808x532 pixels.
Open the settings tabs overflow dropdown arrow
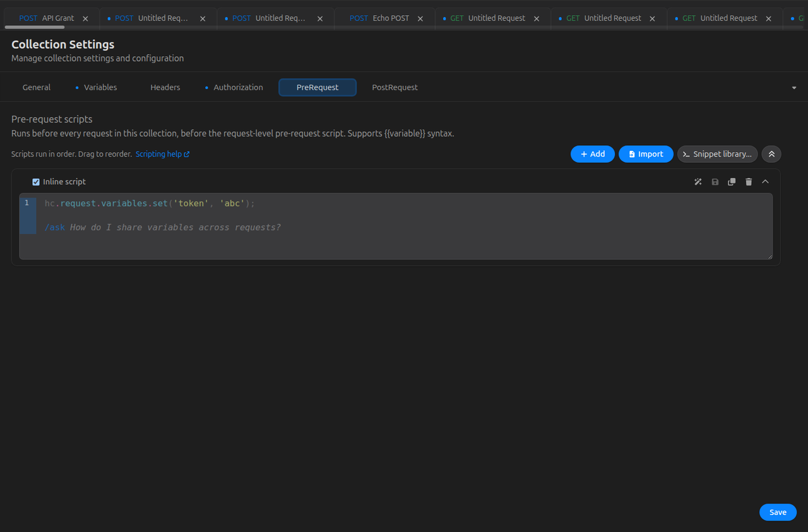point(794,88)
